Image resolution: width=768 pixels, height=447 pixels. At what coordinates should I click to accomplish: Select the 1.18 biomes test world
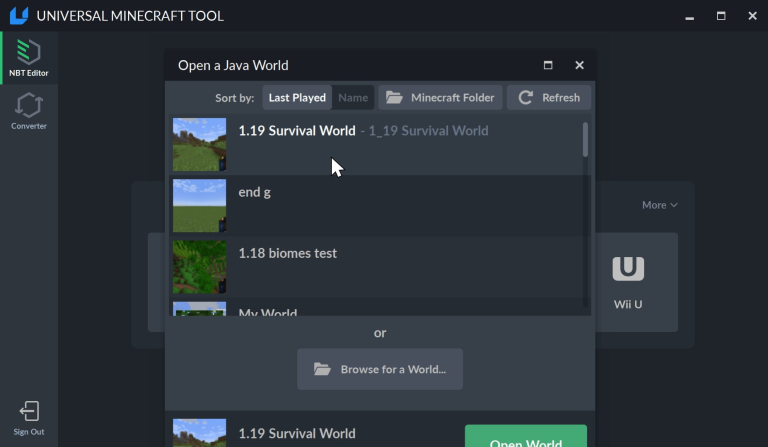376,267
